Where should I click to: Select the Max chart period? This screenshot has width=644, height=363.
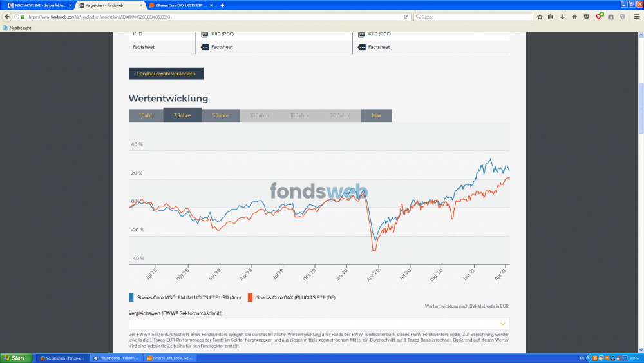(x=377, y=115)
